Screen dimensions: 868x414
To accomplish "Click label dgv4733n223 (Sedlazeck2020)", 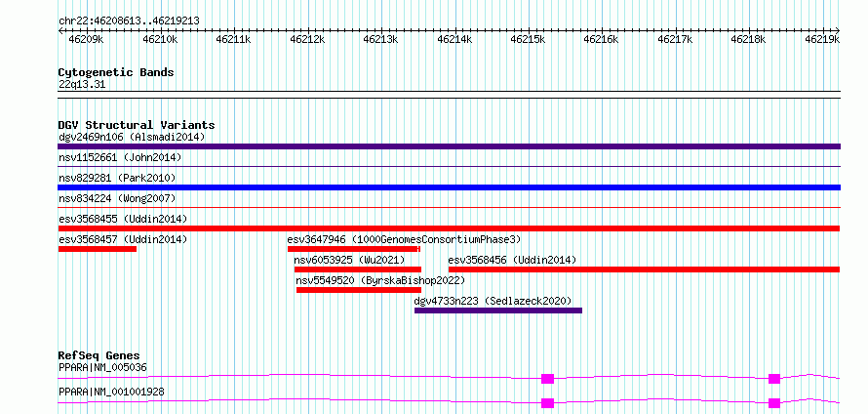I will pyautogui.click(x=493, y=301).
